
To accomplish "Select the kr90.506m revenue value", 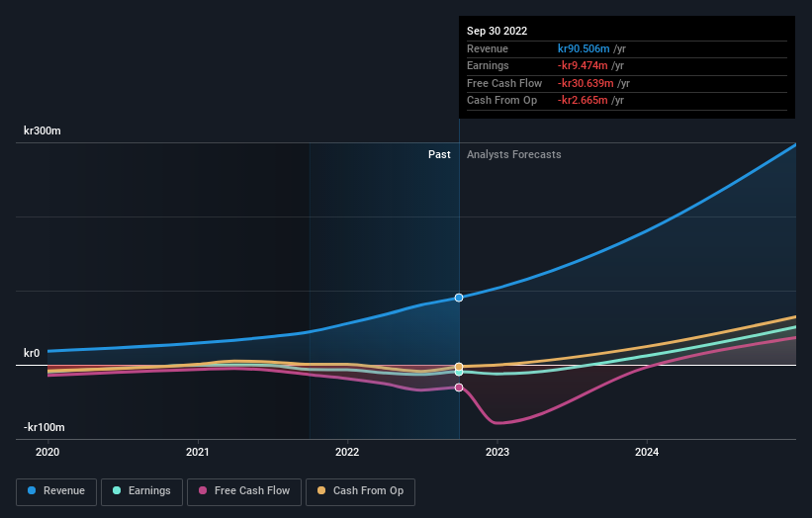I will 584,48.
